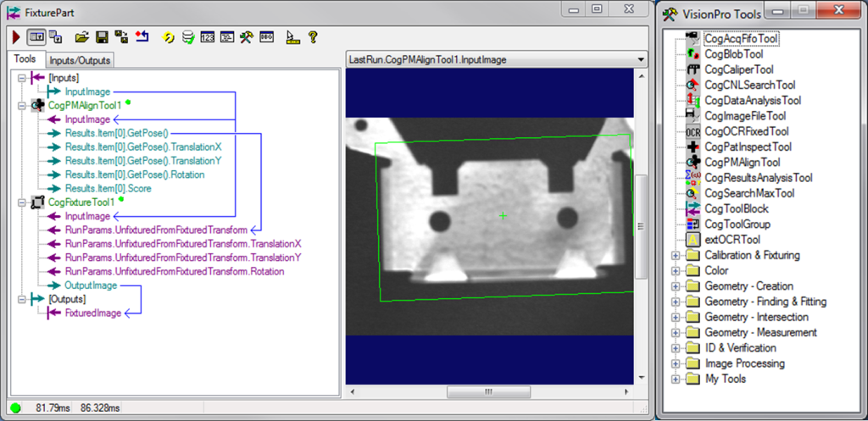Click the Open file folder icon
Image resolution: width=868 pixels, height=421 pixels.
coord(82,37)
